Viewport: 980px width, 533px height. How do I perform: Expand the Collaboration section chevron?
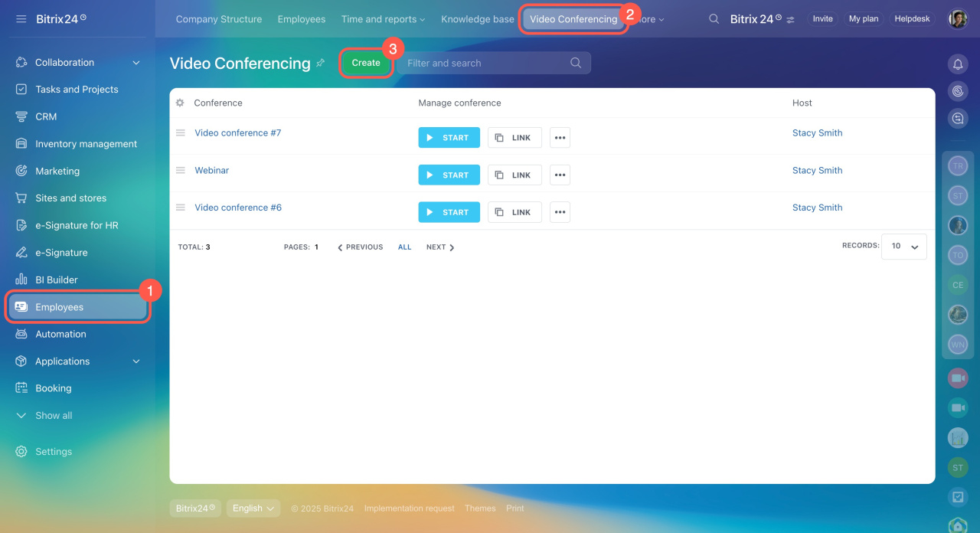[x=136, y=62]
